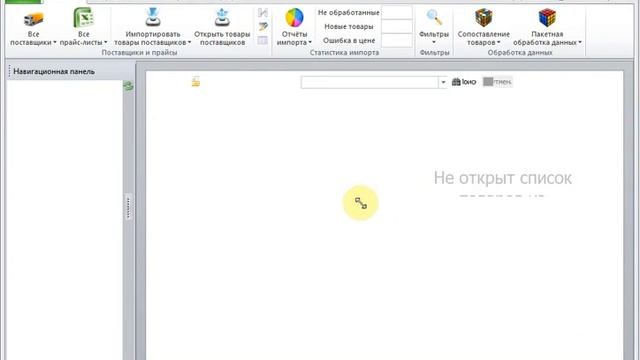Click the Обработка данных group label

pyautogui.click(x=520, y=53)
